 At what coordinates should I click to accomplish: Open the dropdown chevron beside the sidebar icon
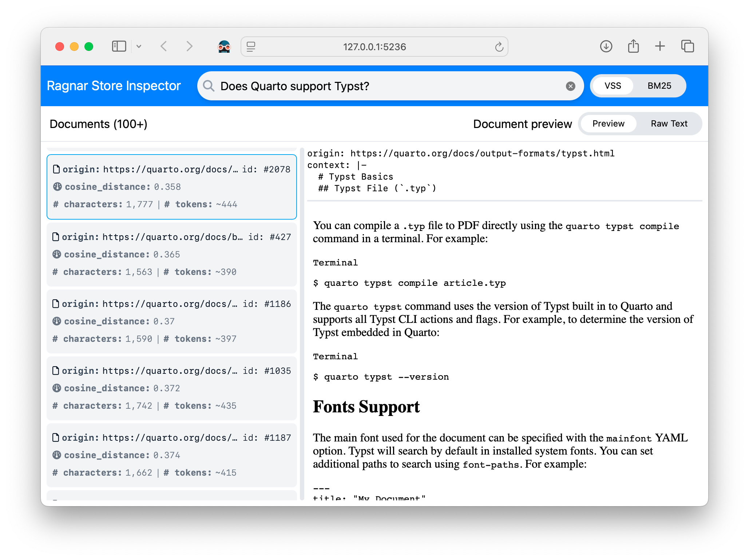click(x=139, y=47)
